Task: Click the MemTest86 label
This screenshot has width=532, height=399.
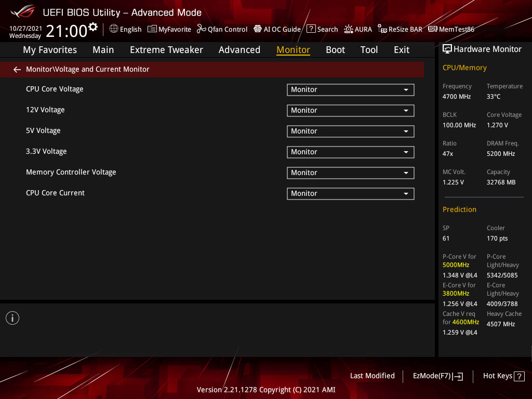Action: point(457,30)
